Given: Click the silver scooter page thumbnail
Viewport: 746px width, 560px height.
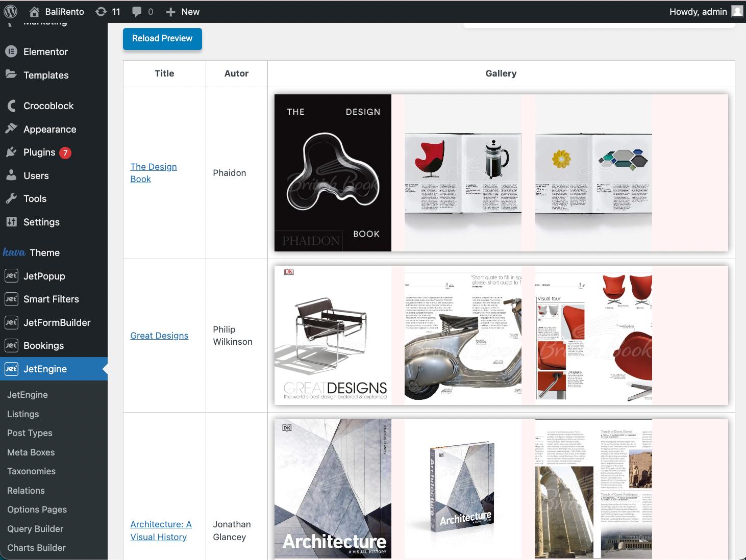Looking at the screenshot, I should pyautogui.click(x=463, y=335).
